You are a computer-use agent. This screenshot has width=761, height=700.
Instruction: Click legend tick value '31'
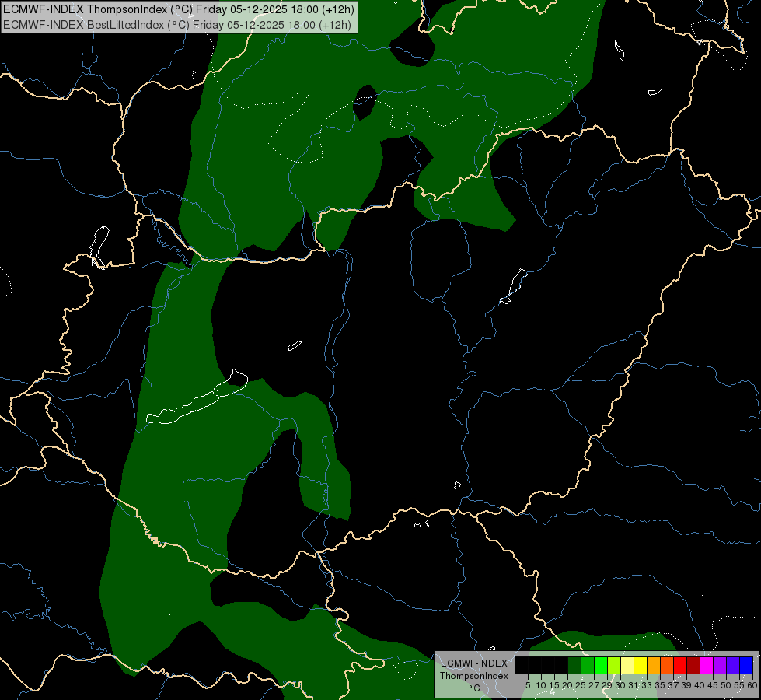point(634,685)
